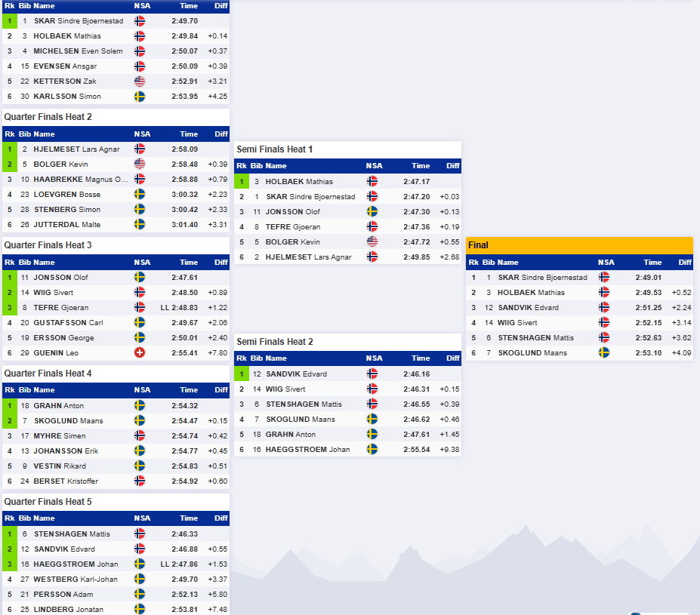Select the Quarter Finals Heat 4 header
Screen dimensions: 700x615
coord(116,374)
